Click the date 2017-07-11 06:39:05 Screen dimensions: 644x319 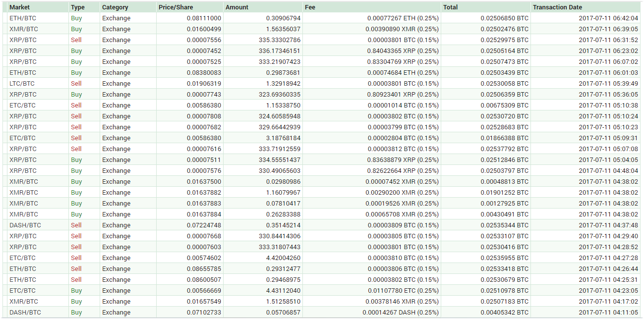click(x=608, y=29)
